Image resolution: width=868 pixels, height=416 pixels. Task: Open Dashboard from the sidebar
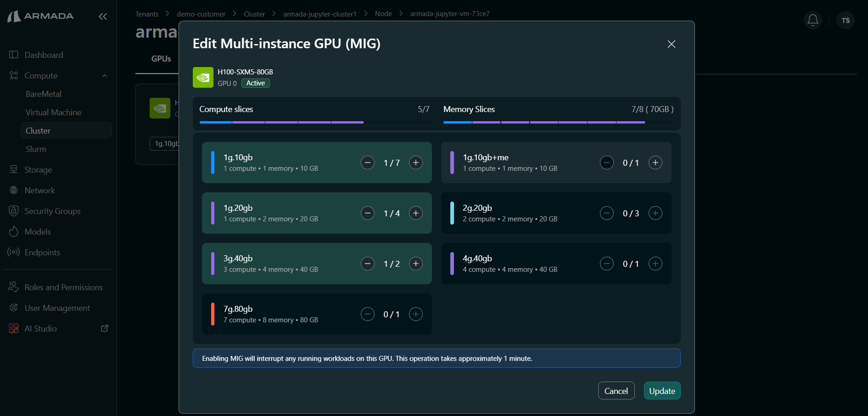tap(44, 55)
